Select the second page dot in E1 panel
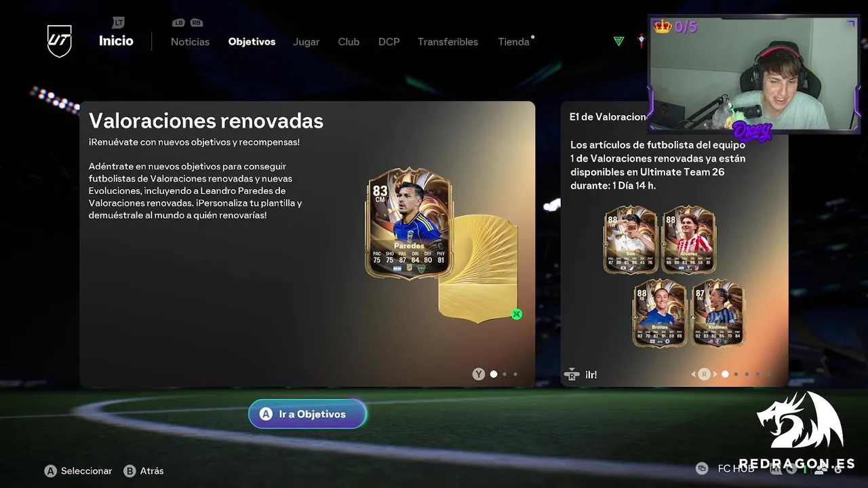 pyautogui.click(x=736, y=374)
